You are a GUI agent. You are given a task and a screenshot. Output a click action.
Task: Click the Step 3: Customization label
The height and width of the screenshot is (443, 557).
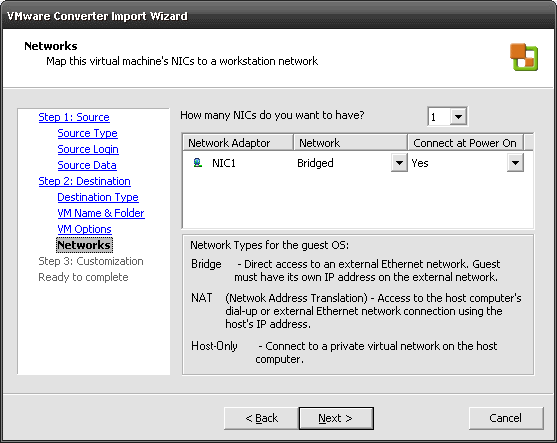91,261
